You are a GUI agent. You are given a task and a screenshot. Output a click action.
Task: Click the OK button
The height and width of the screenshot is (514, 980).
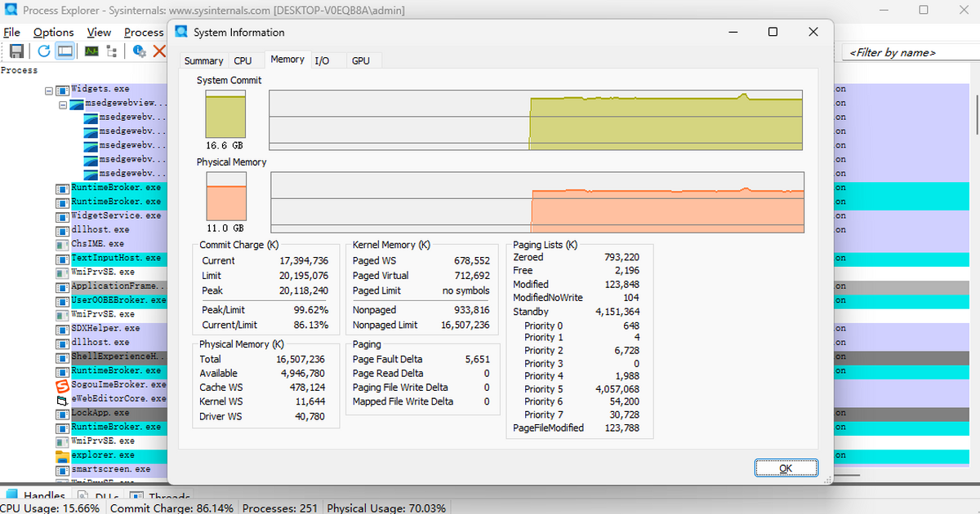pyautogui.click(x=786, y=468)
